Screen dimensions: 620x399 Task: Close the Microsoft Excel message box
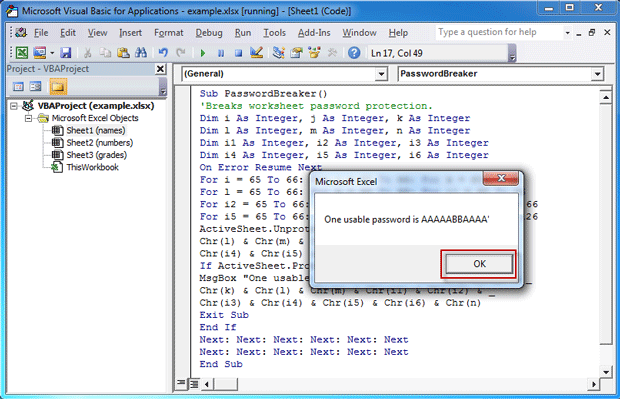click(501, 178)
